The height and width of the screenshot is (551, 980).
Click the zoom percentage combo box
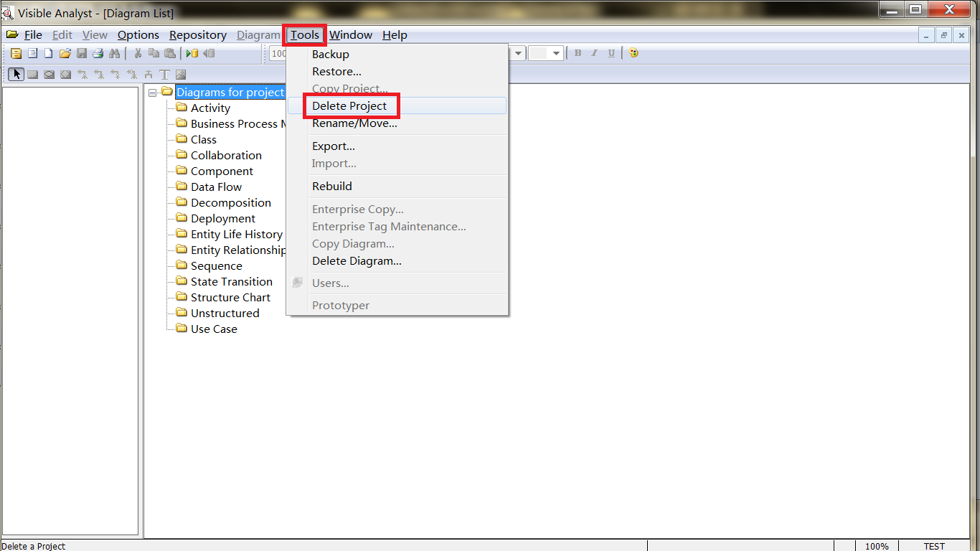[x=278, y=53]
